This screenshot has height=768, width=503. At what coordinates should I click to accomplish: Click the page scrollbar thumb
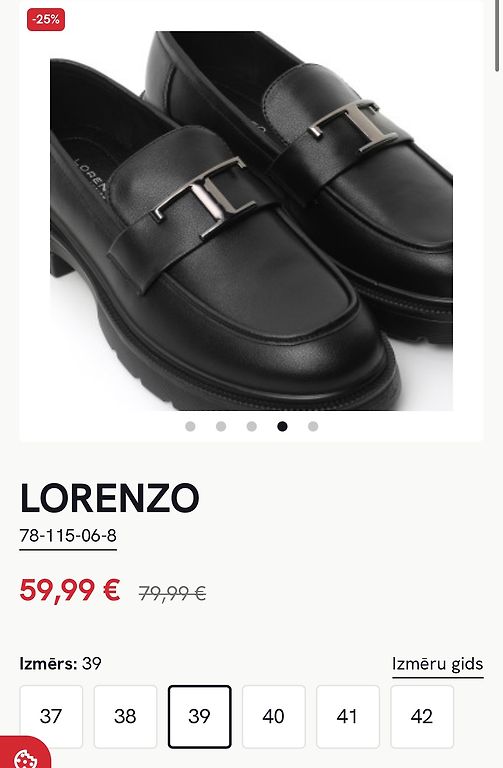coord(498,37)
